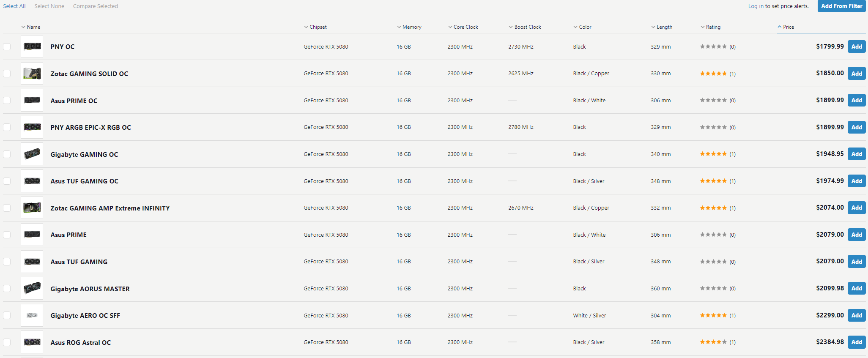868x358 pixels.
Task: Open the PNY OC product thumbnail
Action: pos(32,46)
